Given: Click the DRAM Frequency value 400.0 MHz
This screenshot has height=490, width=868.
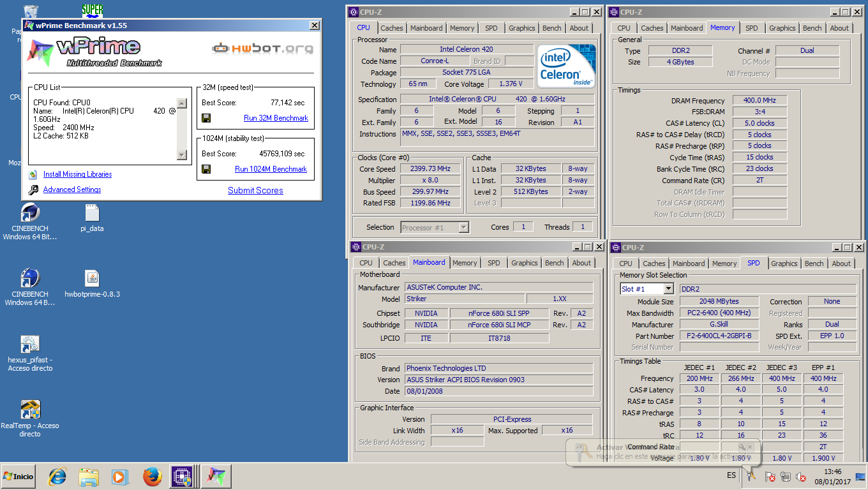Looking at the screenshot, I should click(759, 101).
